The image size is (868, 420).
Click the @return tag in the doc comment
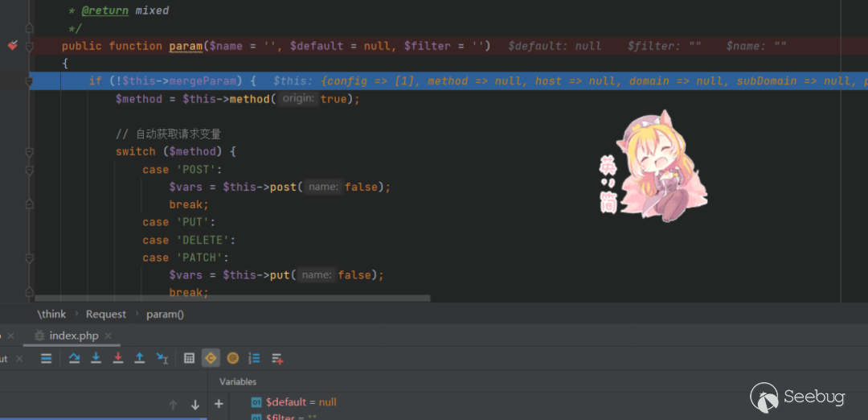106,10
